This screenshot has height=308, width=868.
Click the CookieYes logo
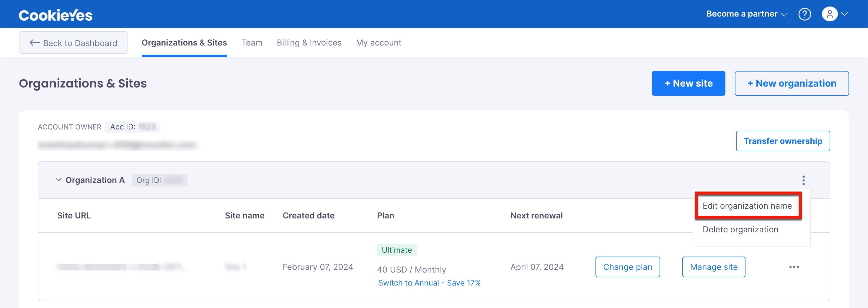tap(55, 15)
